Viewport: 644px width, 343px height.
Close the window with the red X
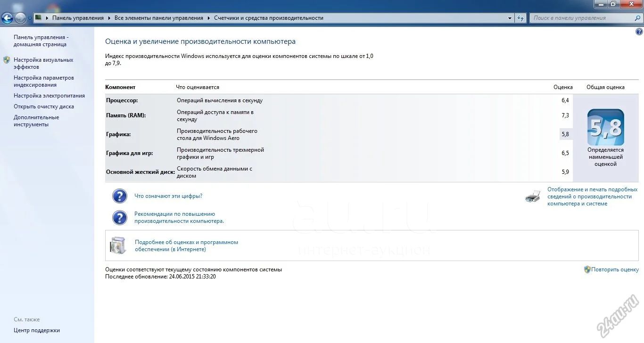point(631,4)
